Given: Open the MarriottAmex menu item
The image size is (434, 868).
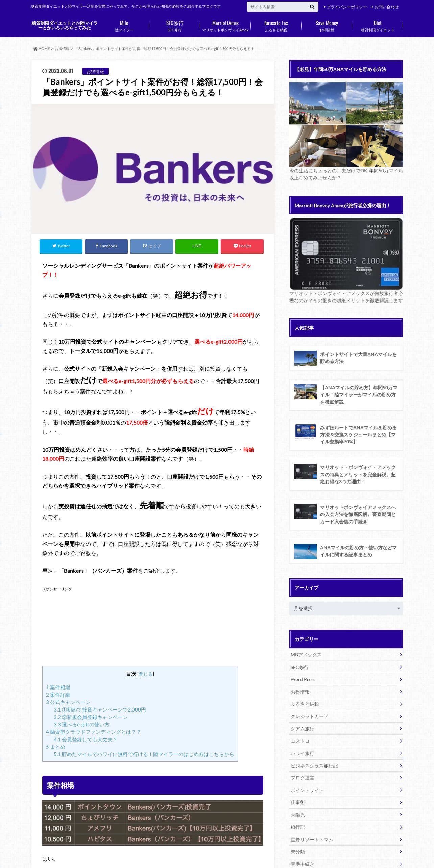Looking at the screenshot, I should pyautogui.click(x=225, y=26).
